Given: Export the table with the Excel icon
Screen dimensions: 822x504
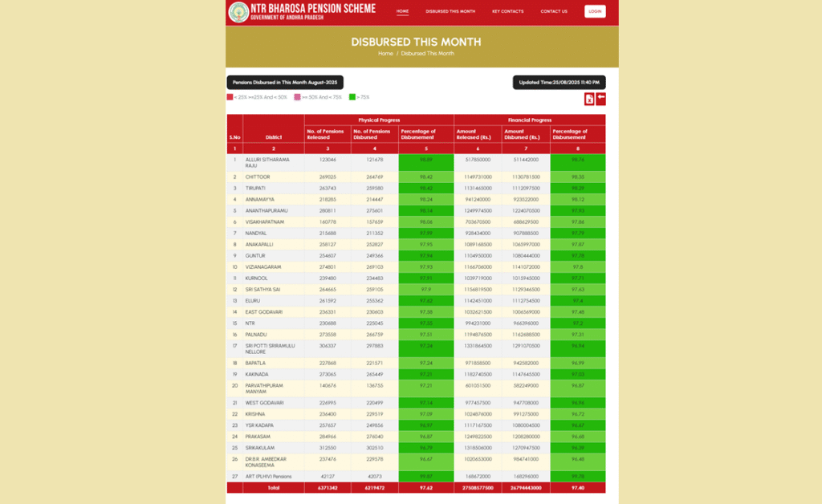Looking at the screenshot, I should [589, 99].
